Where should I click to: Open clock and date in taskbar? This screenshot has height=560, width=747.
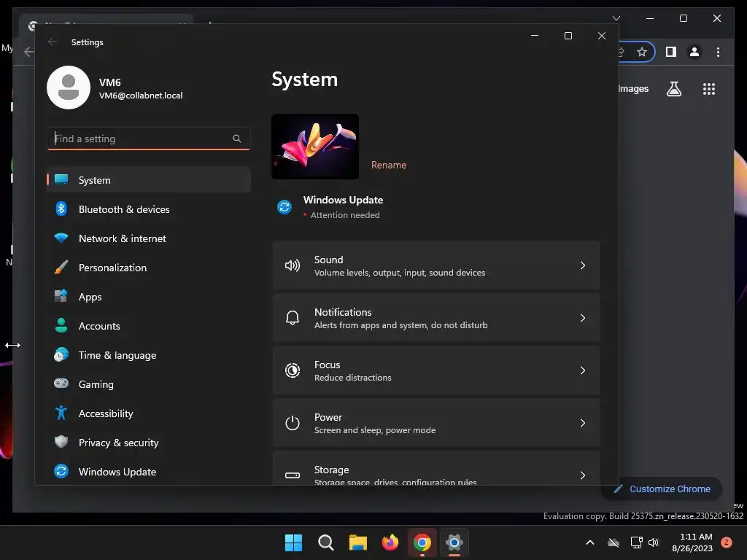click(x=692, y=542)
